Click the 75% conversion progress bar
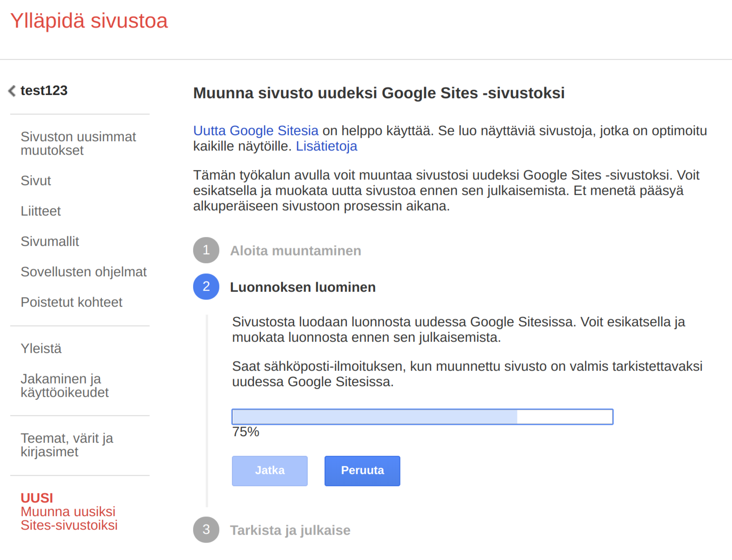Image resolution: width=732 pixels, height=560 pixels. (422, 416)
